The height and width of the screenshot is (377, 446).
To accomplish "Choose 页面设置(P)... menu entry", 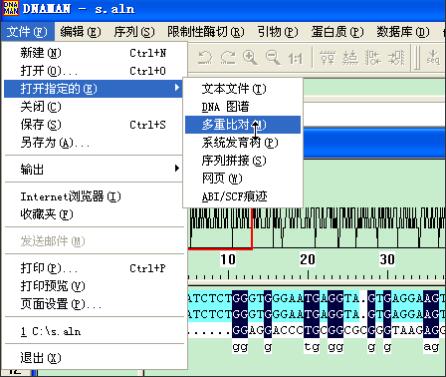I will coord(93,304).
